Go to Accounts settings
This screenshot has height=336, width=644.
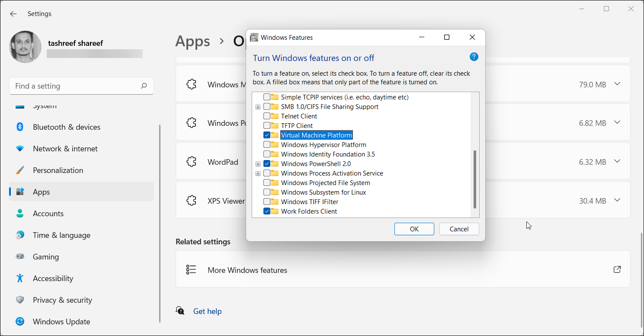pyautogui.click(x=48, y=213)
